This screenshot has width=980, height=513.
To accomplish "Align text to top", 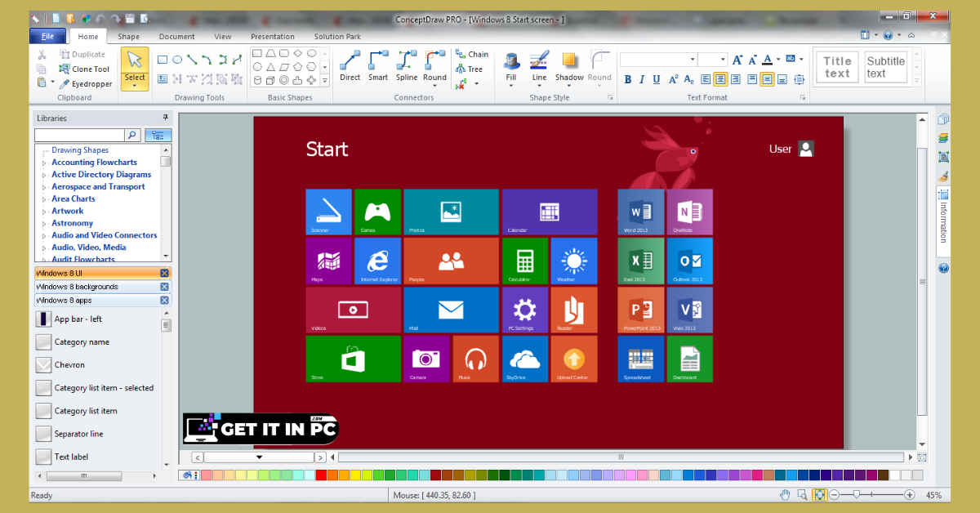I will [x=751, y=79].
